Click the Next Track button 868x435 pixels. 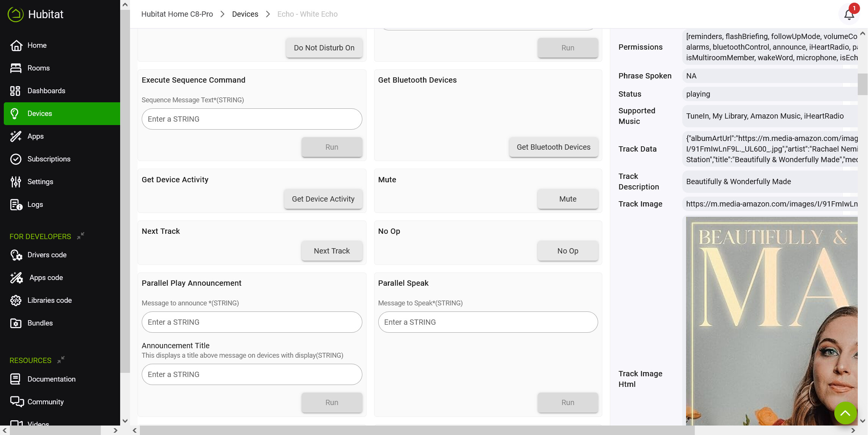pyautogui.click(x=332, y=251)
